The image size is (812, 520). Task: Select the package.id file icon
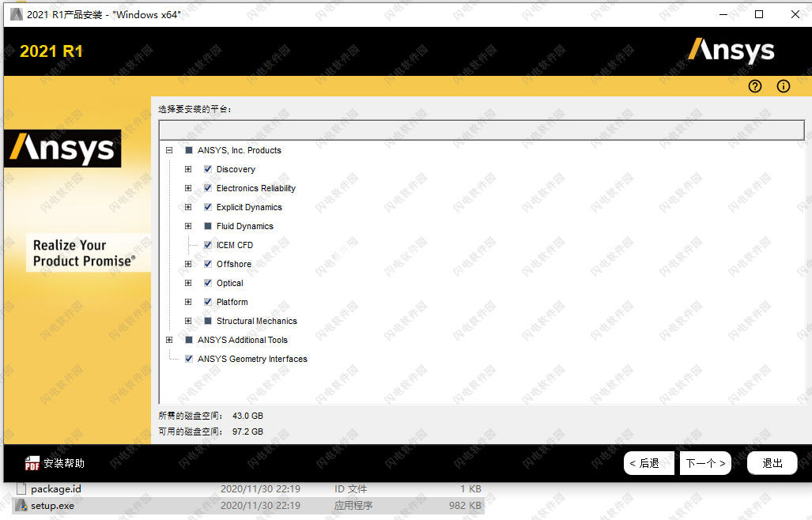[21, 489]
